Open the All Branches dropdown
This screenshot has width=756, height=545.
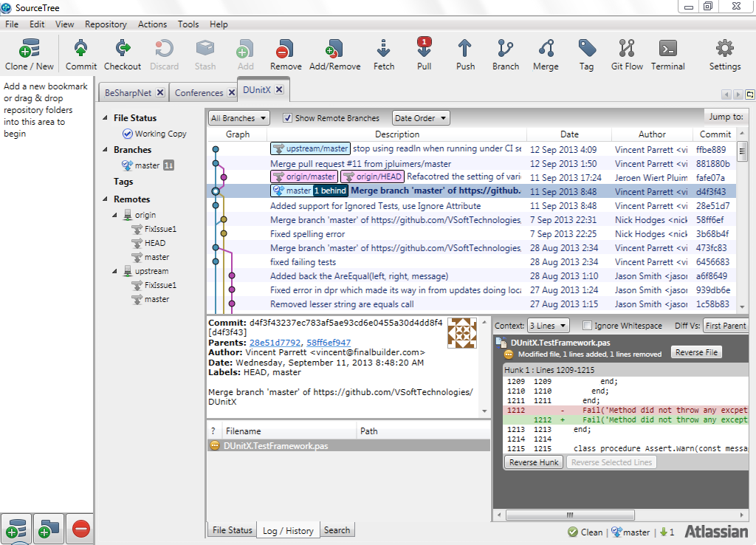pos(239,118)
